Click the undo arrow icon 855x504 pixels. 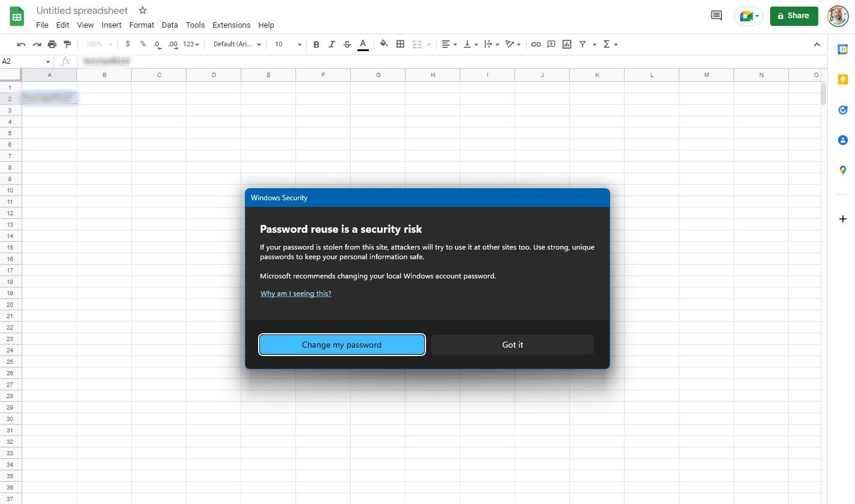tap(22, 45)
